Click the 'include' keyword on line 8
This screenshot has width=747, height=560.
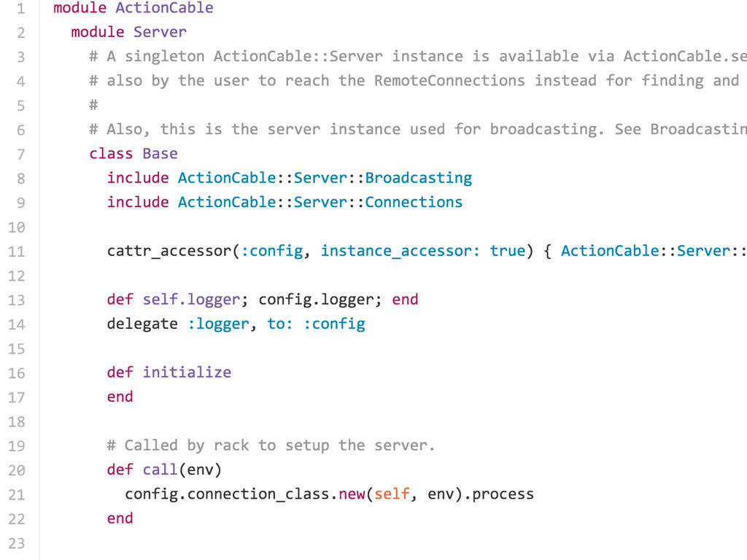point(138,178)
